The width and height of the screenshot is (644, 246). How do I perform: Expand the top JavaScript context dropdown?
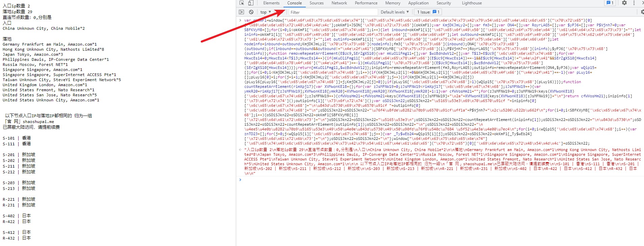coord(266,12)
